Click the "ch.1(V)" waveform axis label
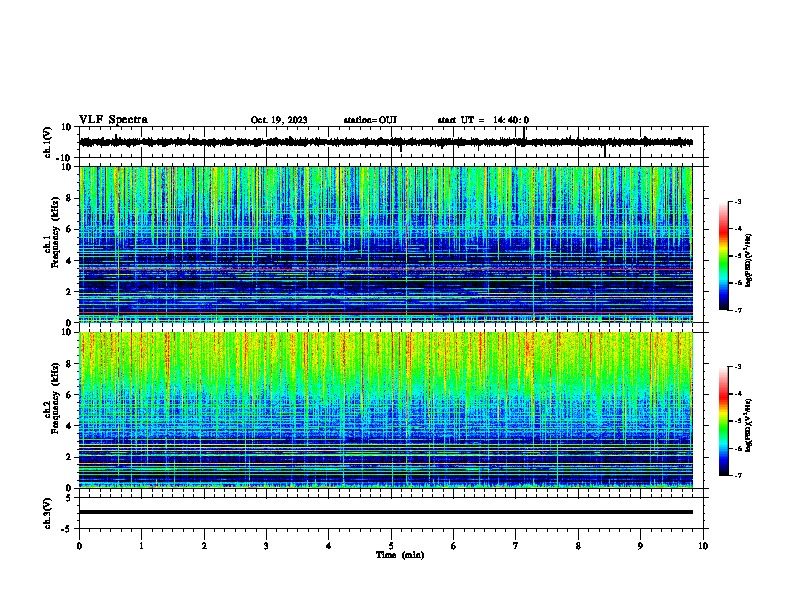Screen dimensions: 792x612 tap(48, 142)
